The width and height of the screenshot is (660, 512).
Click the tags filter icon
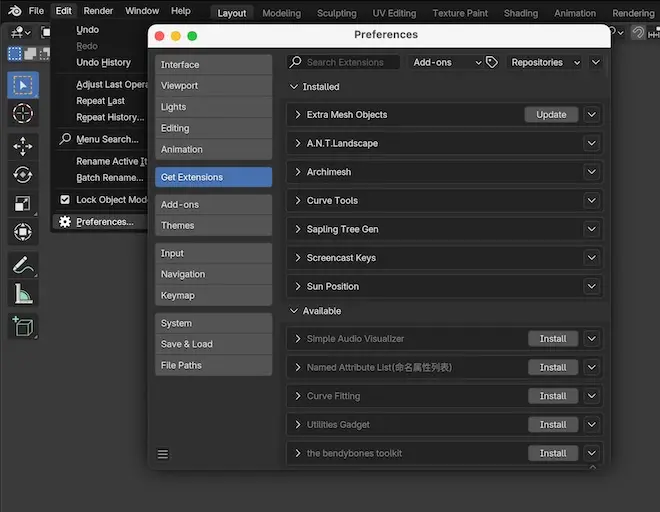pos(492,62)
